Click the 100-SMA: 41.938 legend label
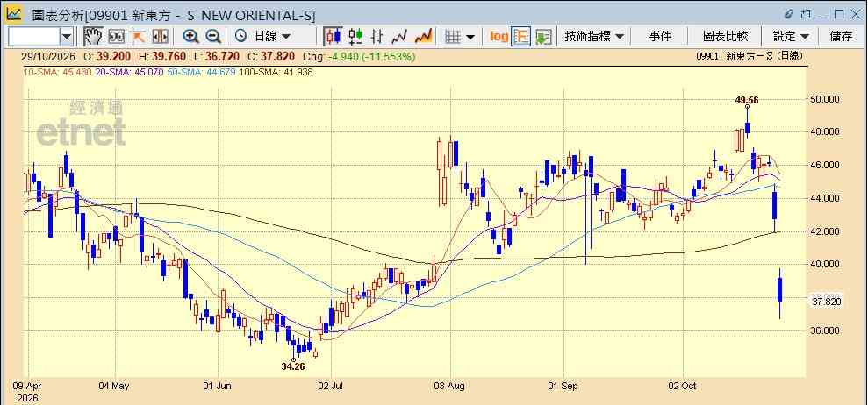The height and width of the screenshot is (405, 868). [275, 72]
